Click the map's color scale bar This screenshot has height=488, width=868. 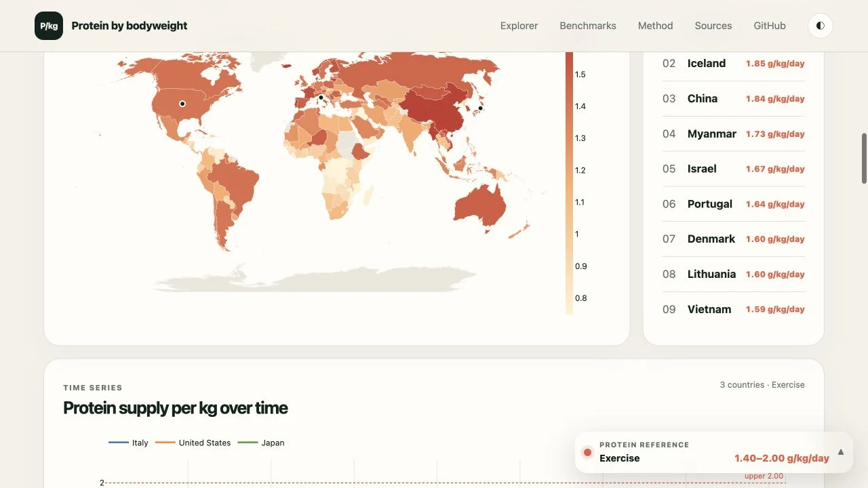(x=569, y=183)
